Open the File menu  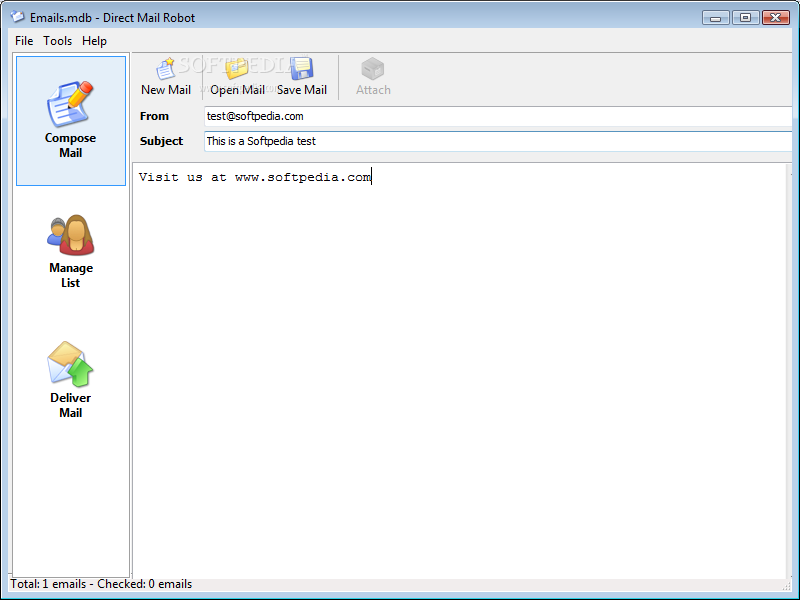coord(24,41)
